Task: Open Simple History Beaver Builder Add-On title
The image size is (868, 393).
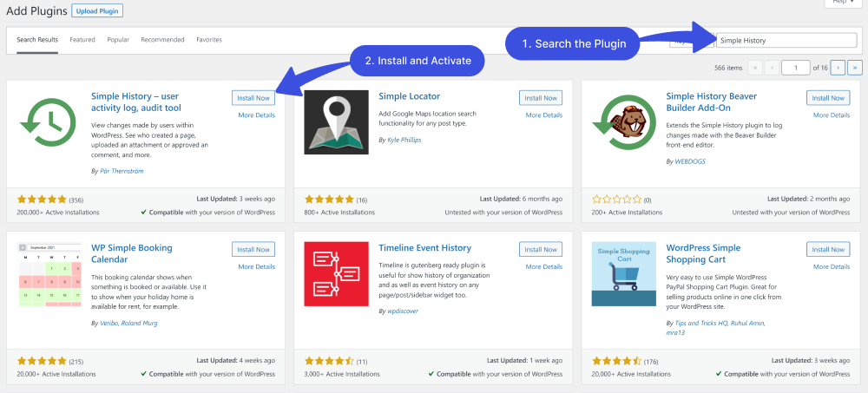Action: 712,102
